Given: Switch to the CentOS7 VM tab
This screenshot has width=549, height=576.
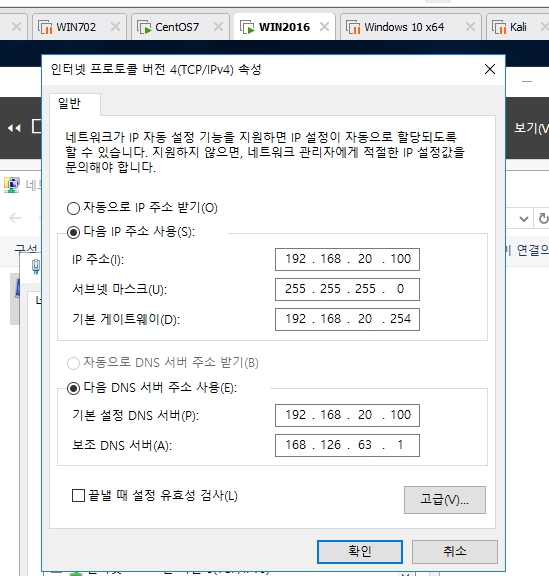Looking at the screenshot, I should pyautogui.click(x=180, y=27).
